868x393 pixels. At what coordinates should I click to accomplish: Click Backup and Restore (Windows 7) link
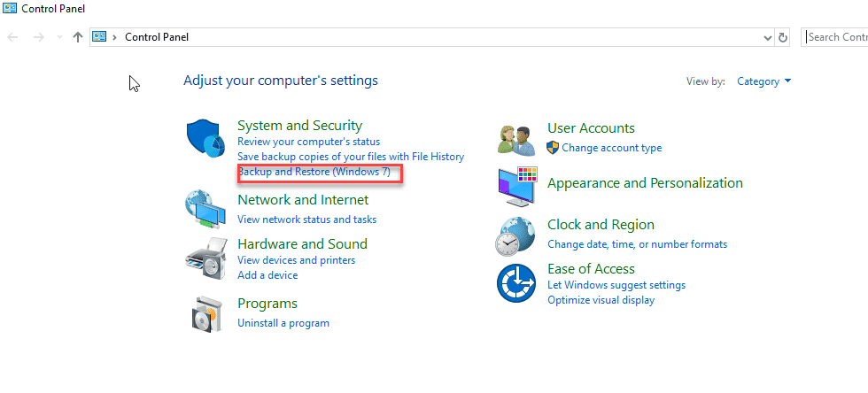(314, 172)
